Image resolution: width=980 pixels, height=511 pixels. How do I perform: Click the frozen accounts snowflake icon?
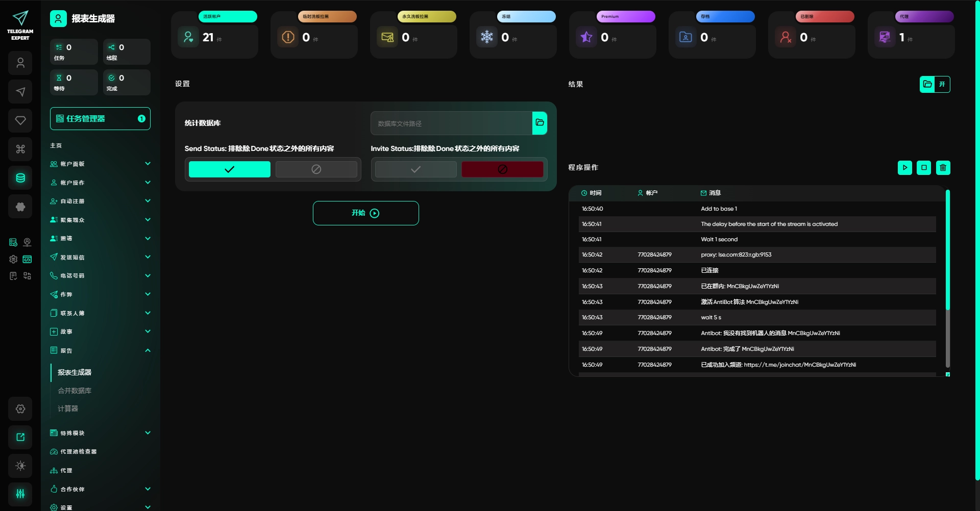pyautogui.click(x=487, y=37)
